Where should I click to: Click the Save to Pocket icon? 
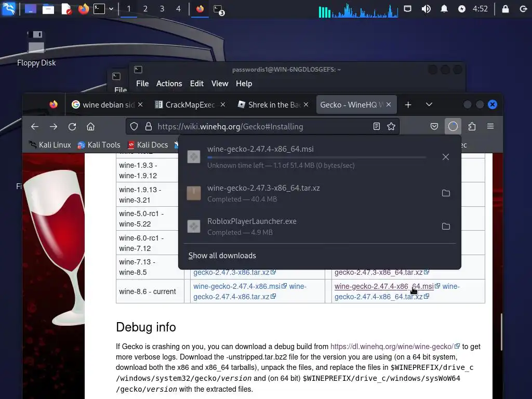click(x=434, y=127)
